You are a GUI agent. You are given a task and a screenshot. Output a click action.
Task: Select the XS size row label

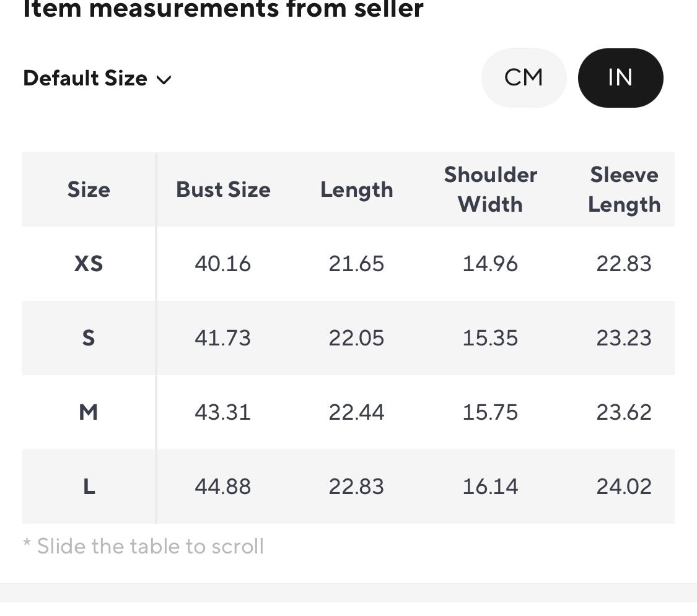89,264
